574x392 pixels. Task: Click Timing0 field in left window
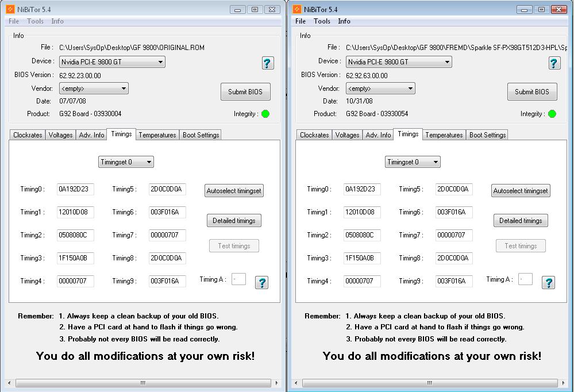(x=75, y=189)
